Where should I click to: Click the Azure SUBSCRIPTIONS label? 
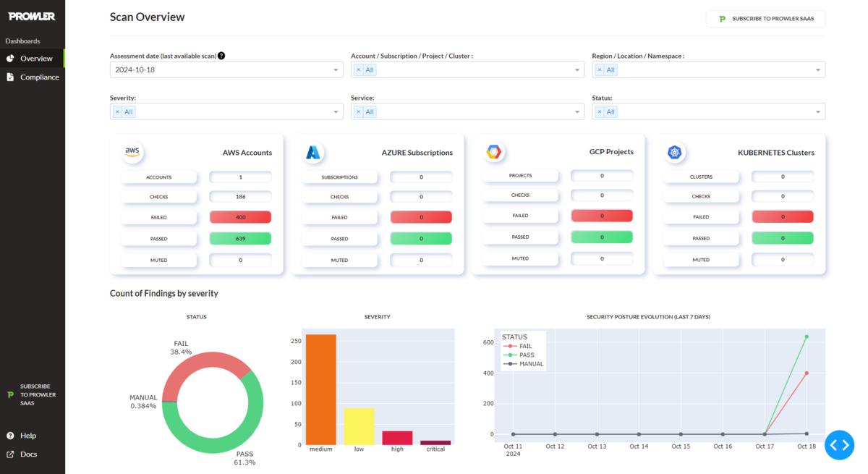[x=340, y=177]
